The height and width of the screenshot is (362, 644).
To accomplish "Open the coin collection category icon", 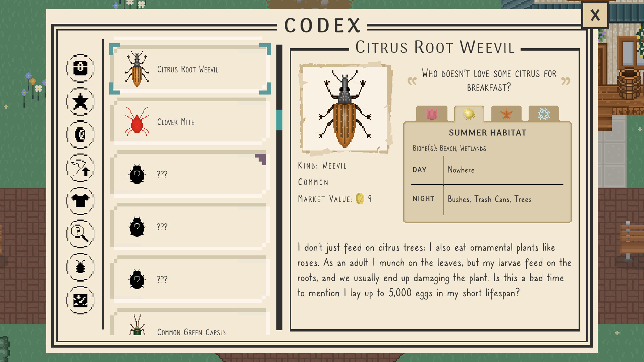I will click(x=80, y=135).
